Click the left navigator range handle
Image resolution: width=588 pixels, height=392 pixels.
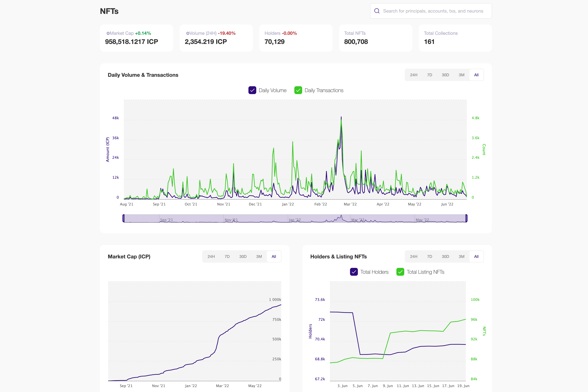123,218
